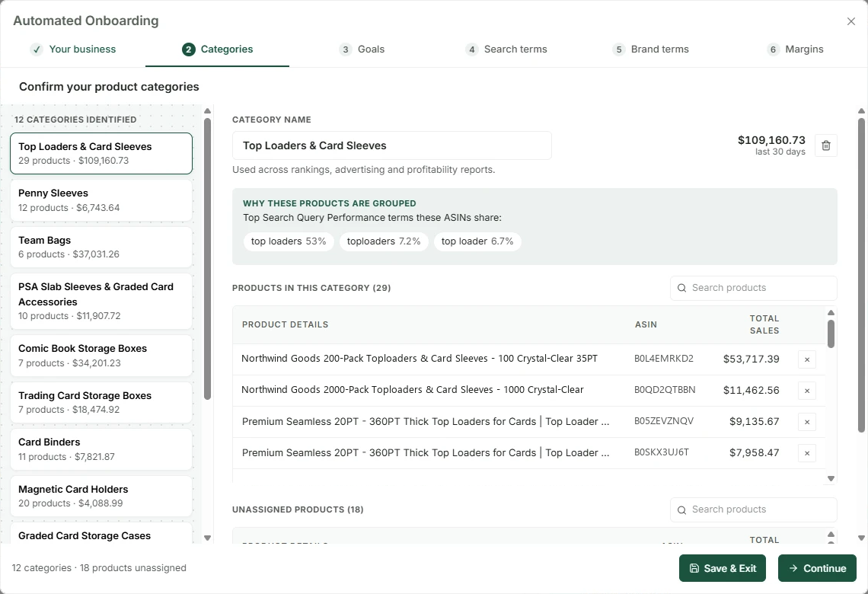Select Comic Book Storage Boxes category

(101, 356)
